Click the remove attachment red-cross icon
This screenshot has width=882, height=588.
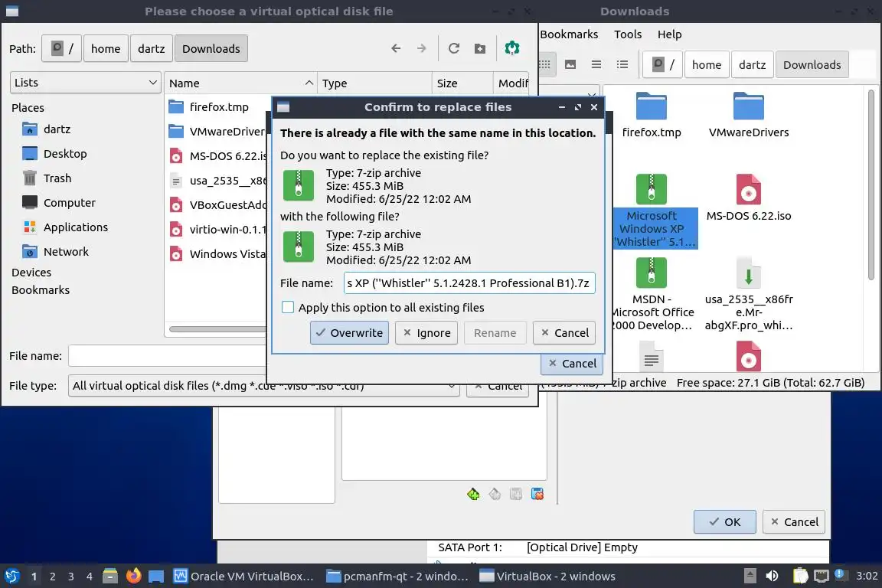pyautogui.click(x=537, y=494)
